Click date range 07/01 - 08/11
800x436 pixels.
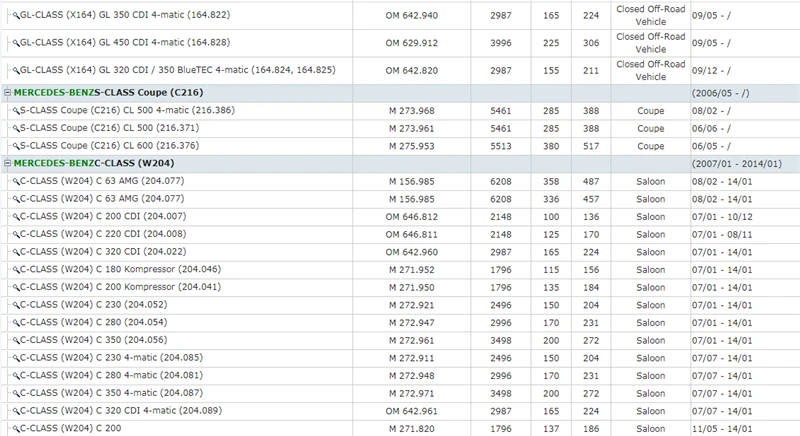(722, 235)
